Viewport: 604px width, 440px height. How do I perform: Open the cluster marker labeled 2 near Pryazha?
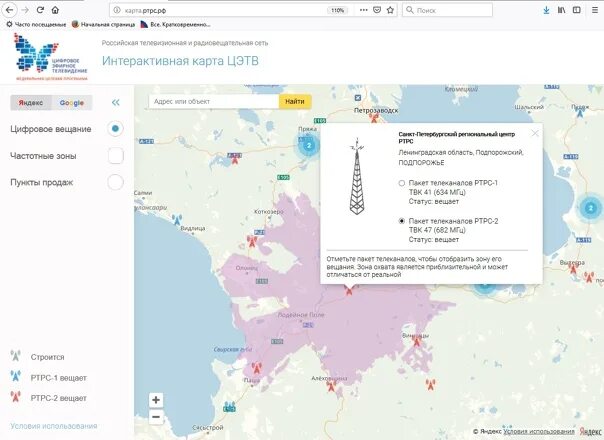point(309,145)
